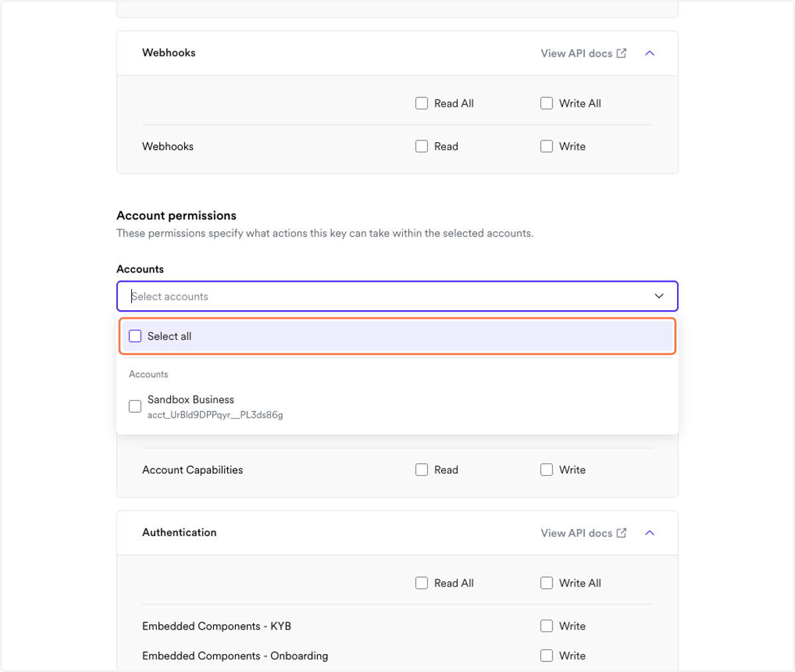The image size is (795, 672).
Task: Check Read All in Authentication section
Action: (x=421, y=583)
